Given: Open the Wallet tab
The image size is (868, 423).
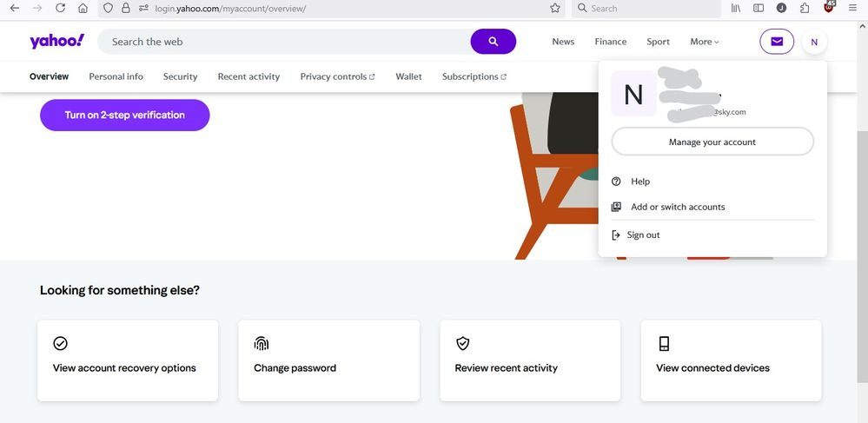Looking at the screenshot, I should click(x=408, y=76).
